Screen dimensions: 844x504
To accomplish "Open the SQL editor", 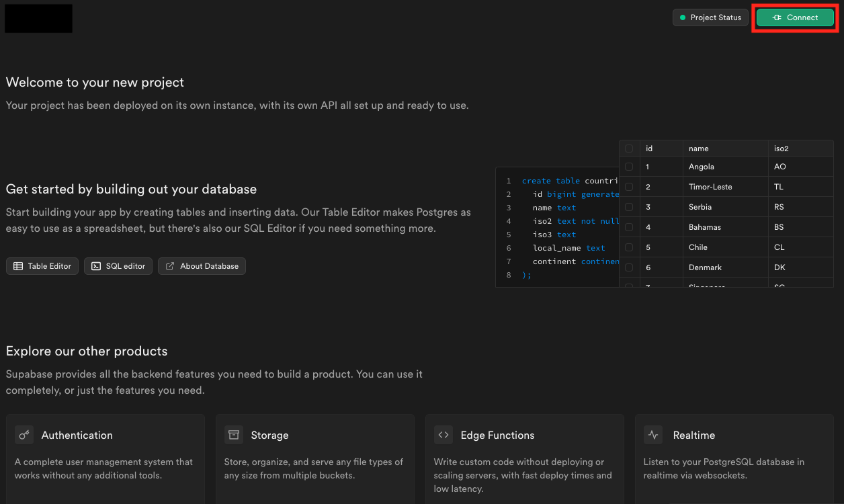I will (x=118, y=266).
